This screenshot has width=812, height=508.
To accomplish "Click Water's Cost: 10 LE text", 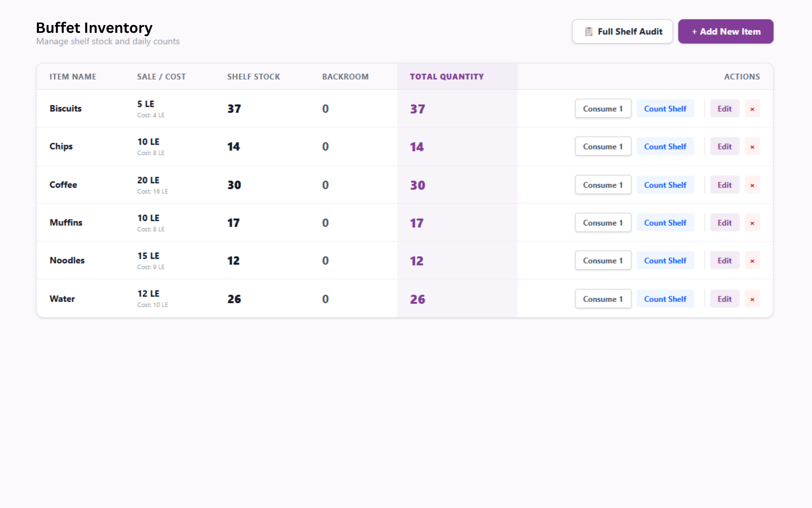I will tap(153, 305).
